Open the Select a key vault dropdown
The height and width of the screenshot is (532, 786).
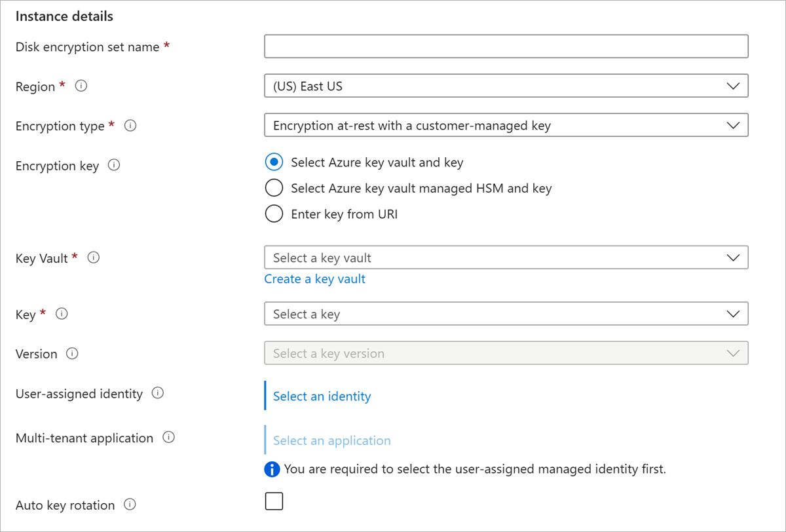(x=506, y=257)
